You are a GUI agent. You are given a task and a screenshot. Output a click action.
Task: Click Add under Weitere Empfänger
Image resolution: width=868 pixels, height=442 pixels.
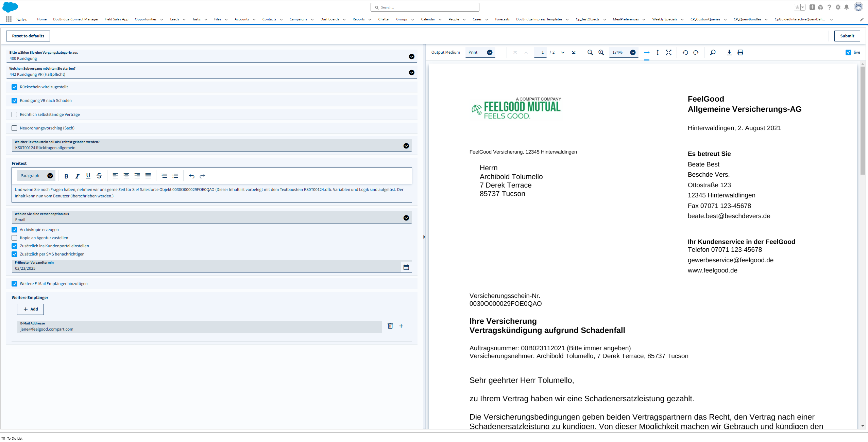30,309
